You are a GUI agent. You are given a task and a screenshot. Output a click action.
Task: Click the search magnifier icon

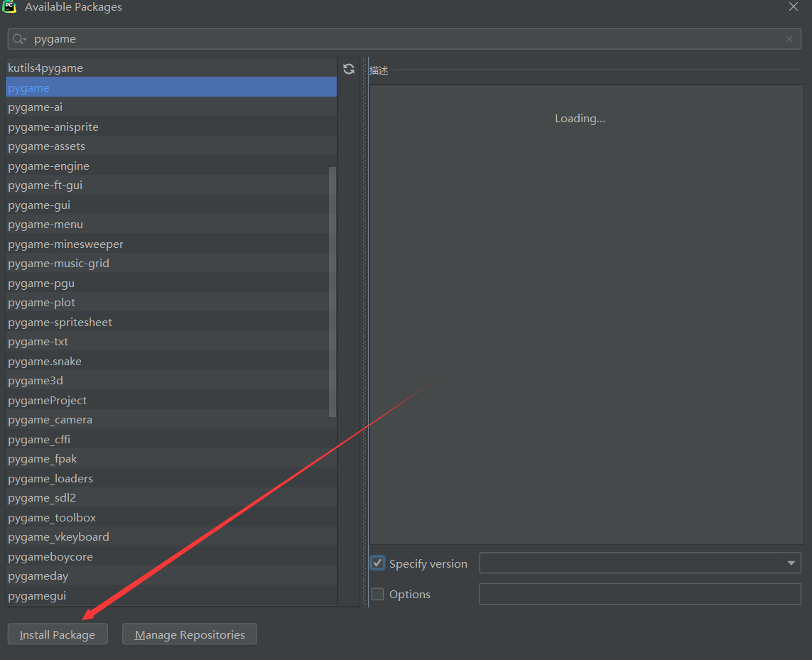pos(19,39)
